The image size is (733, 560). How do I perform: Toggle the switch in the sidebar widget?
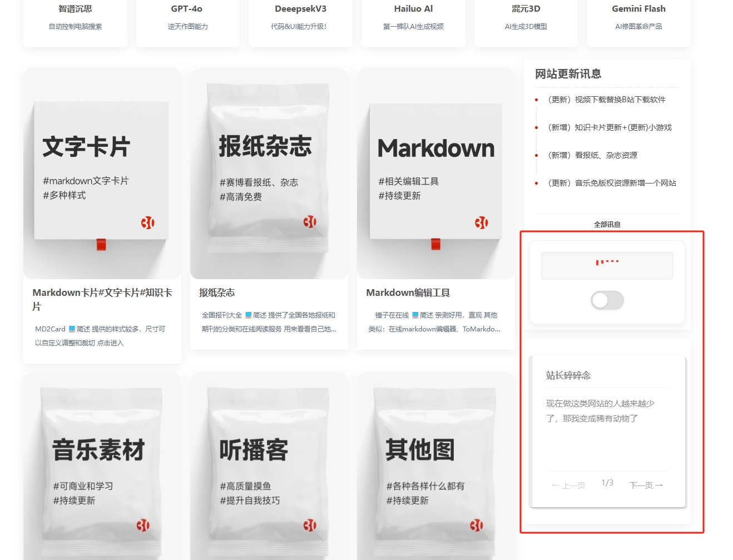pyautogui.click(x=607, y=300)
